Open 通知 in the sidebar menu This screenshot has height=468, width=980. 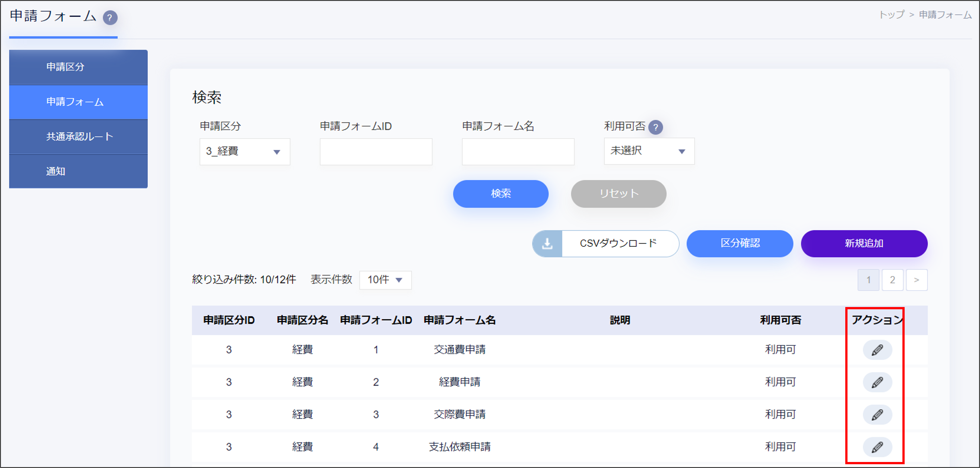78,171
